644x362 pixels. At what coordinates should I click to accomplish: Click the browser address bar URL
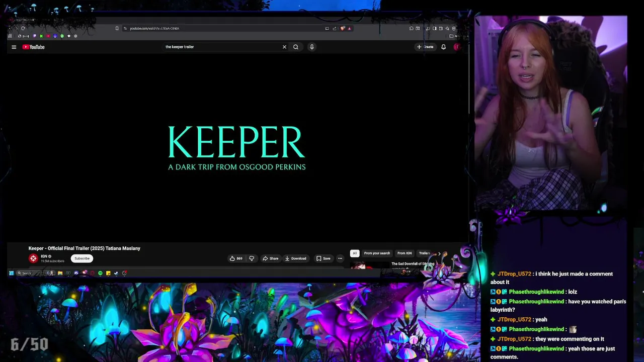pos(154,28)
